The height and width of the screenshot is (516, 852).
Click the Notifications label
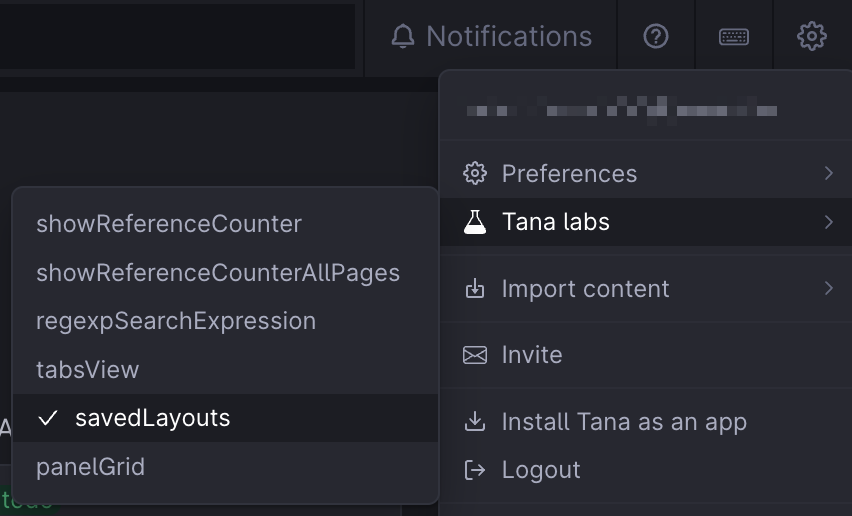509,37
